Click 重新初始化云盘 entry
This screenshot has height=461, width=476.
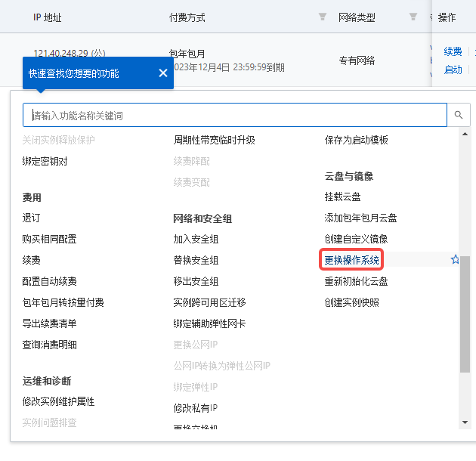point(356,281)
